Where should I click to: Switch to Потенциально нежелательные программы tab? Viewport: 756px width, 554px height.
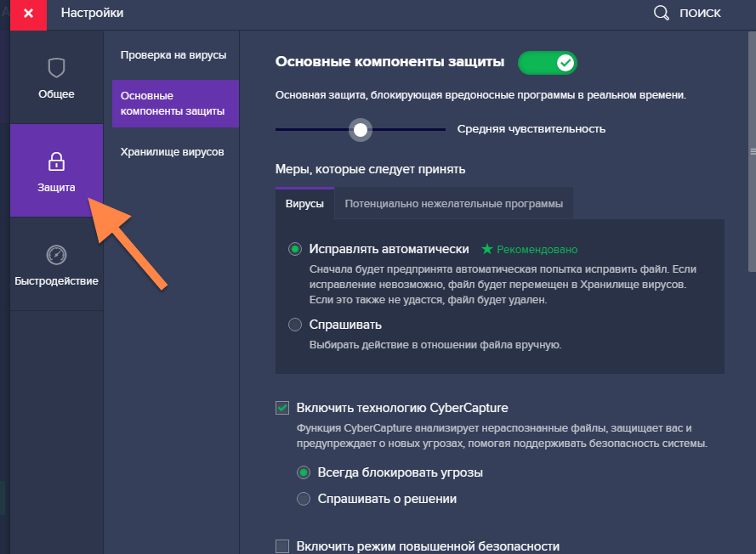coord(454,204)
